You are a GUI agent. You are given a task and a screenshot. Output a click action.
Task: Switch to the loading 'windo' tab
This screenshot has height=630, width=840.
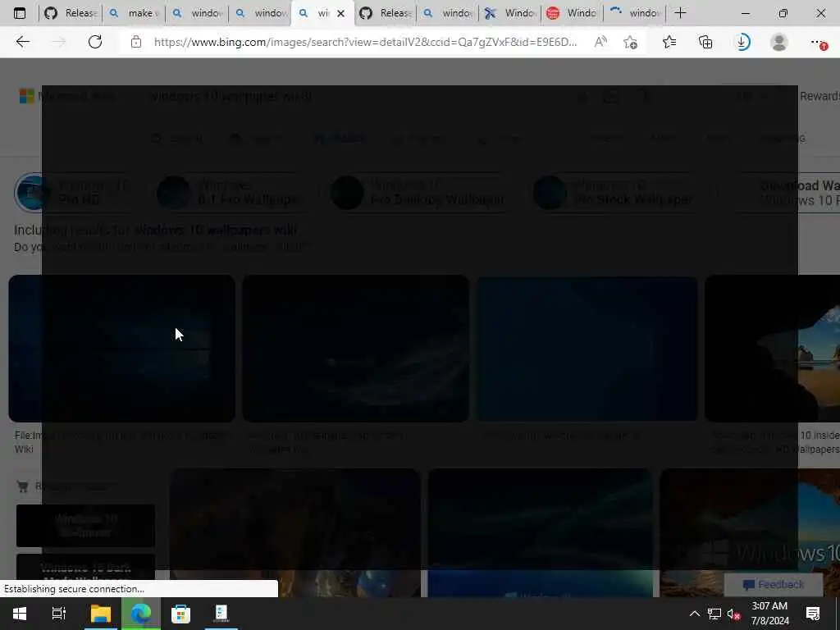[x=636, y=13]
